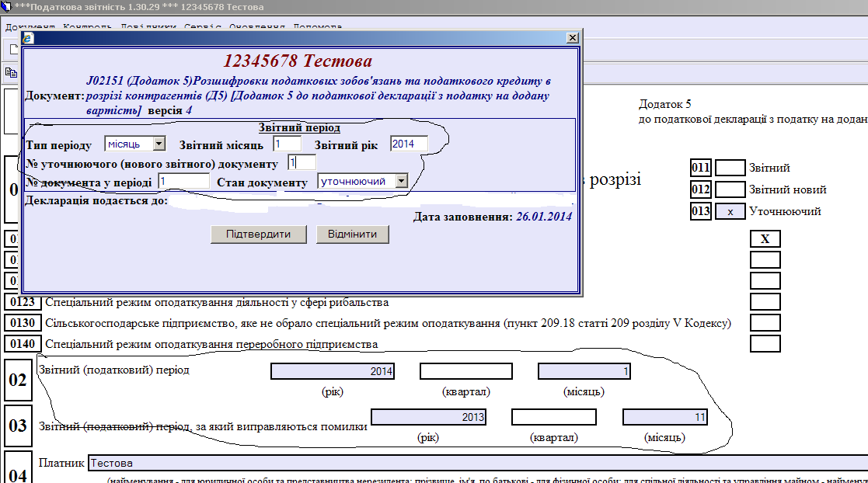Close the period dialog with X button
Screen dimensions: 868x483
click(x=572, y=37)
